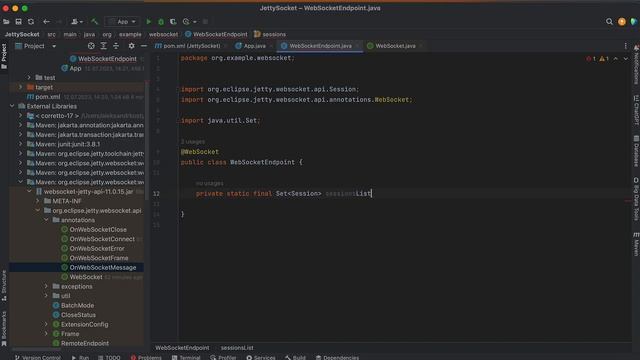640x360 pixels.
Task: Go to next highlighted error arrow
Action: (x=626, y=59)
